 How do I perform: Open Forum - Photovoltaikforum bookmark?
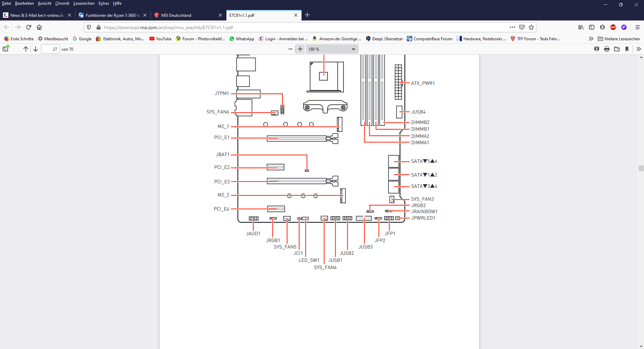(x=200, y=39)
